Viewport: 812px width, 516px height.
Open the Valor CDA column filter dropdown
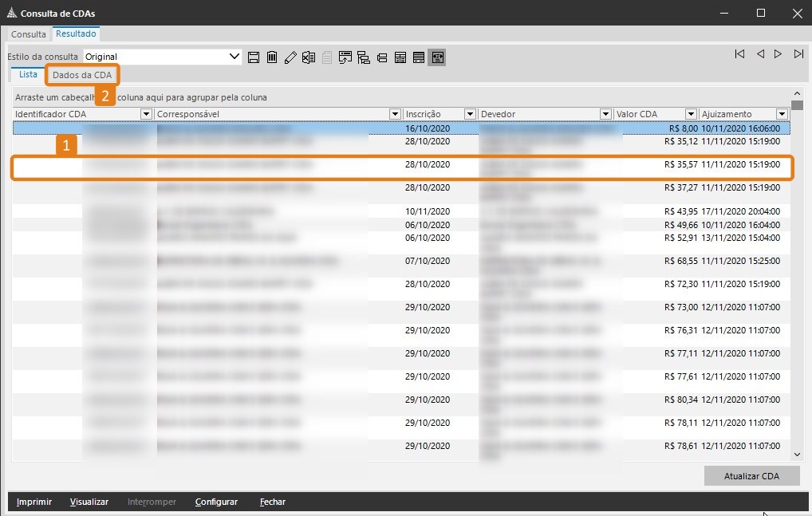(x=690, y=114)
